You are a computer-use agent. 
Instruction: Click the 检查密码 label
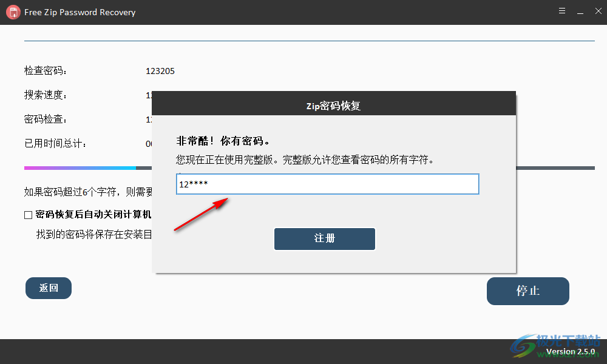(x=46, y=71)
